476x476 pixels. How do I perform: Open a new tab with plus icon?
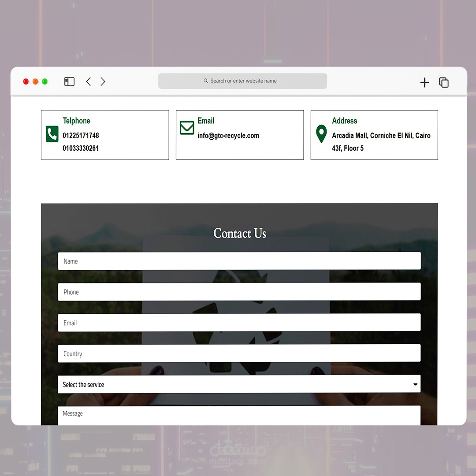tap(424, 82)
